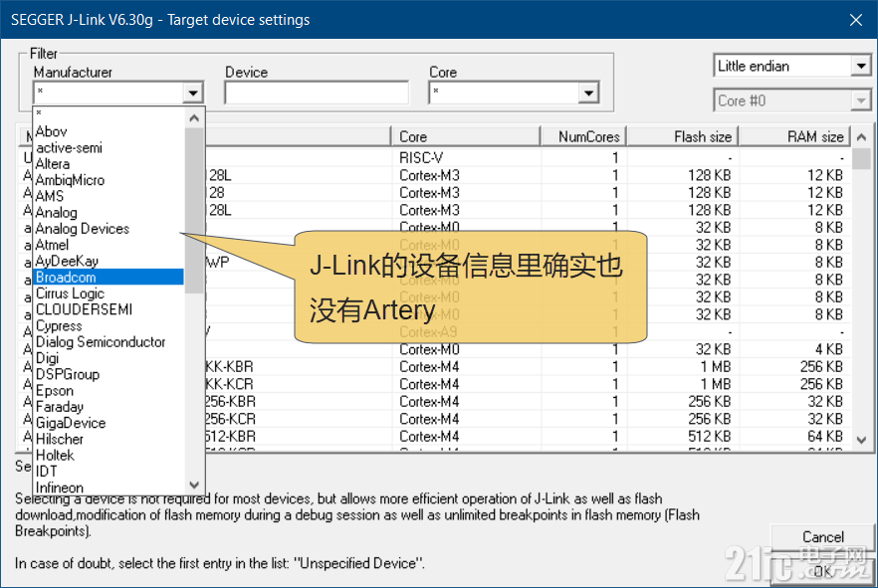Image resolution: width=878 pixels, height=588 pixels.
Task: Choose Infineon from the list
Action: [x=109, y=488]
